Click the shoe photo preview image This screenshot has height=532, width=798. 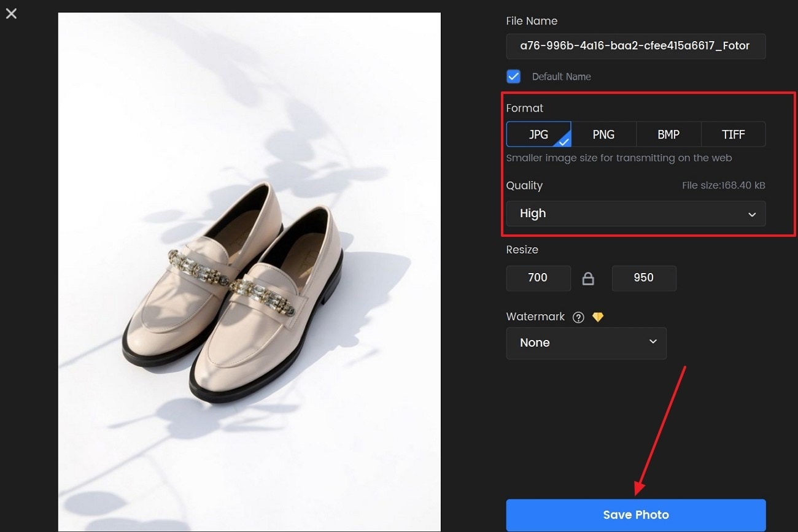pos(249,271)
